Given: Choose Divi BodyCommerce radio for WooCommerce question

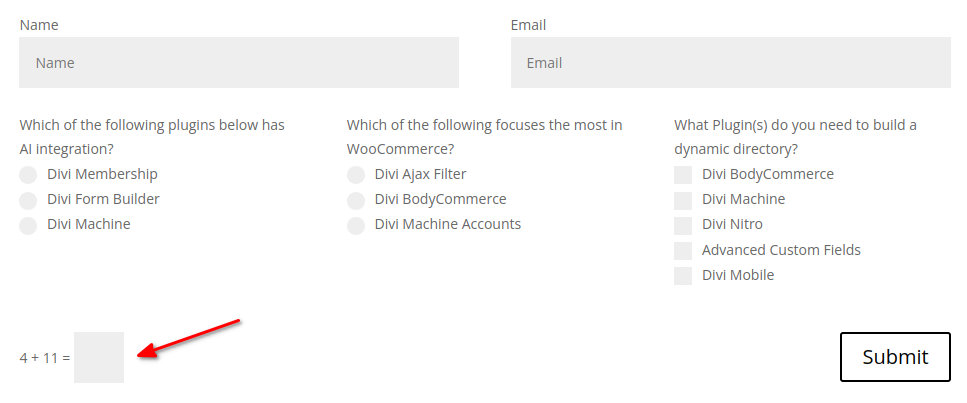Looking at the screenshot, I should (x=356, y=200).
